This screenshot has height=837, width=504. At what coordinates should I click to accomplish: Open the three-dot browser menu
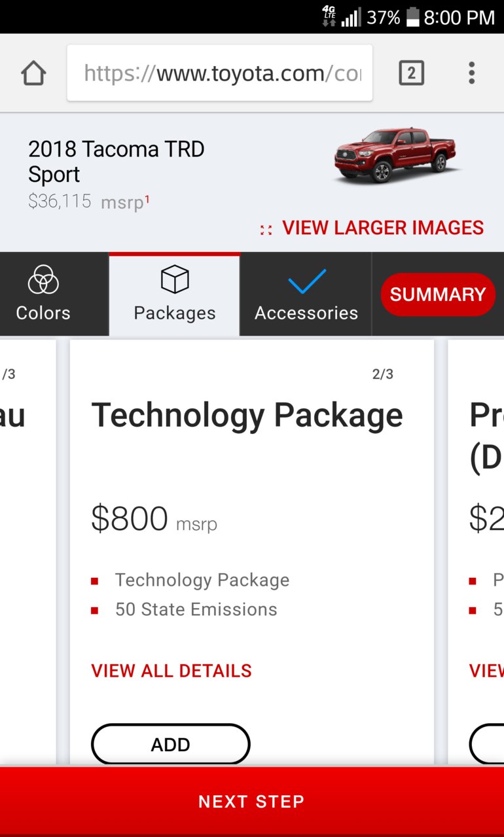(x=471, y=73)
